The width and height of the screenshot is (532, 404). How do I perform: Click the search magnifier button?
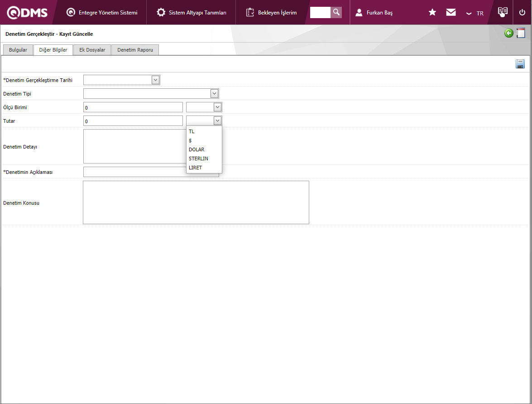(336, 12)
